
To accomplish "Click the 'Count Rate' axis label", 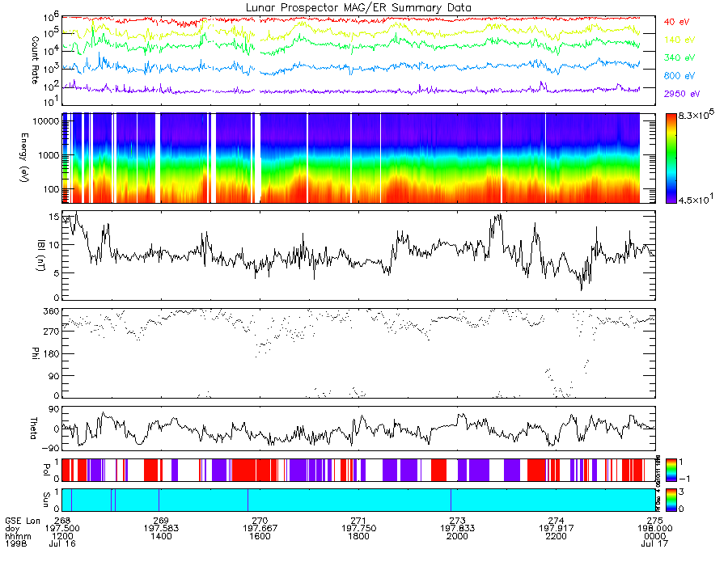I will (x=35, y=60).
